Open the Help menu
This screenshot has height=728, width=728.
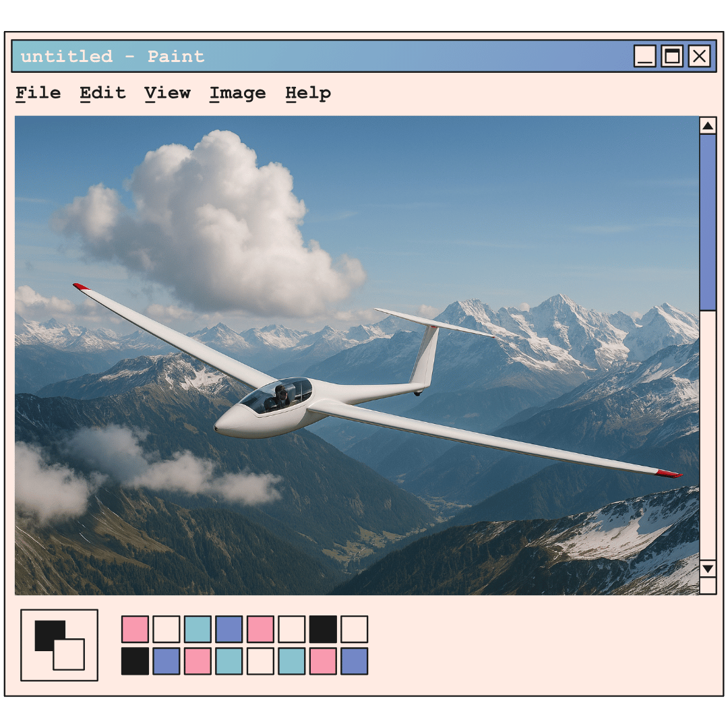click(x=308, y=93)
